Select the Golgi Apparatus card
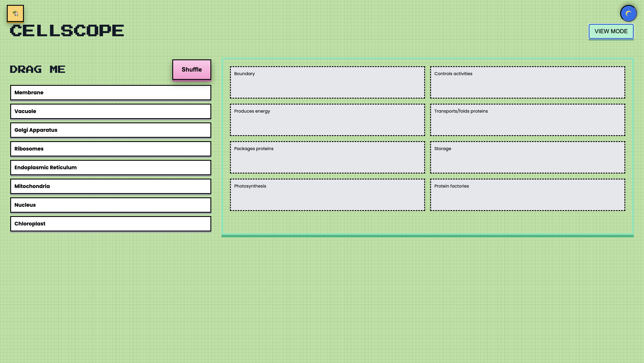This screenshot has width=644, height=363. 111,130
